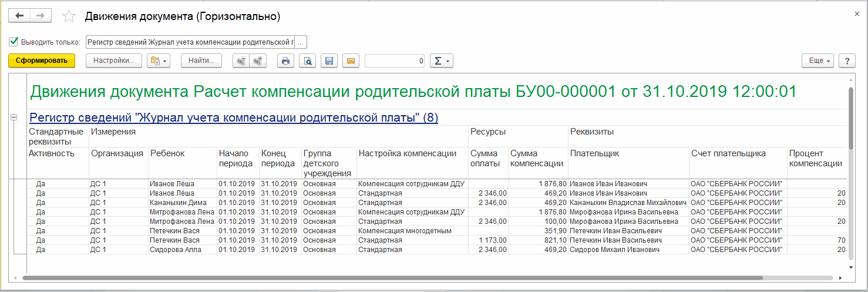Viewport: 868px width, 292px height.
Task: Open the register "Журнал учета компенсации" link
Action: tap(233, 118)
